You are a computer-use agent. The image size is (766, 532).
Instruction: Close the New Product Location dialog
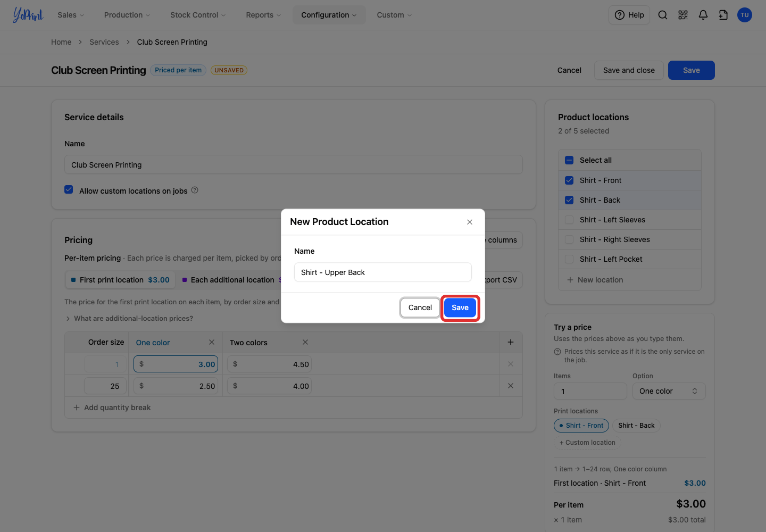pos(470,222)
